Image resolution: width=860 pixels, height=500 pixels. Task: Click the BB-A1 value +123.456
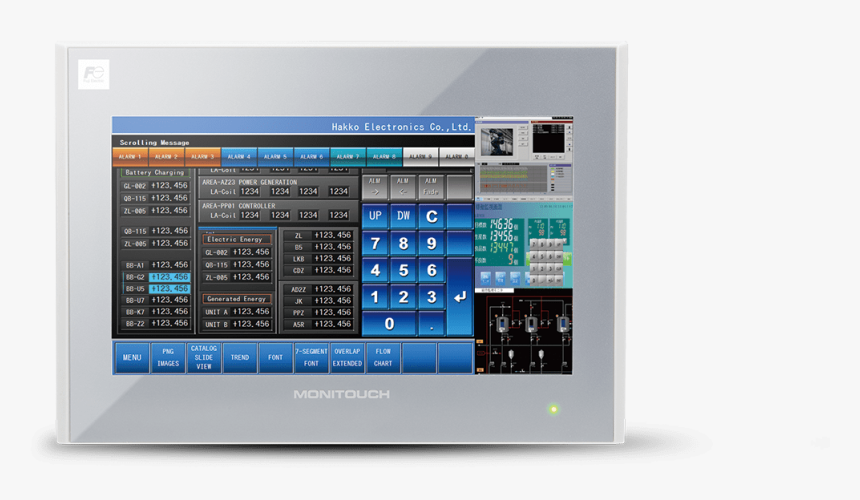(169, 265)
